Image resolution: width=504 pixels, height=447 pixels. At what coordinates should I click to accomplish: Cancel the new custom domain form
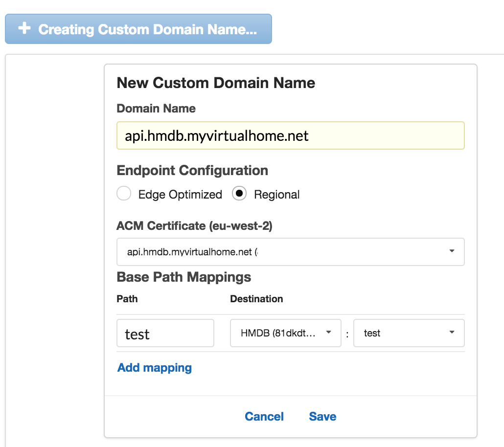point(264,417)
